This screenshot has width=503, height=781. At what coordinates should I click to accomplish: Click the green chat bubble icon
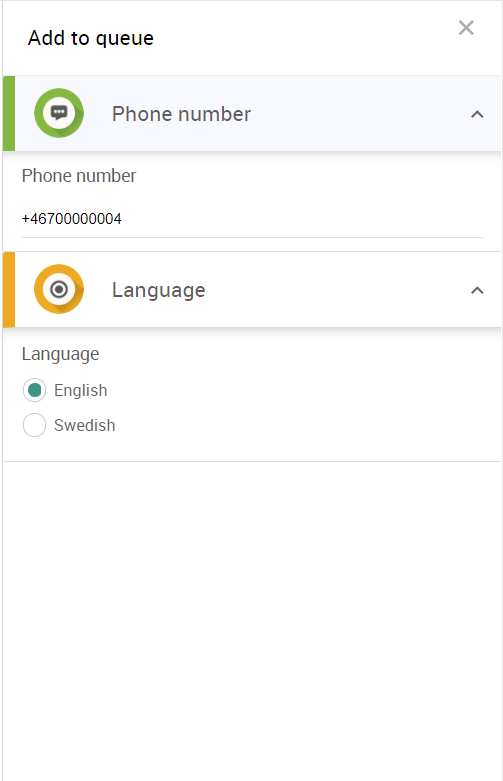pyautogui.click(x=59, y=113)
